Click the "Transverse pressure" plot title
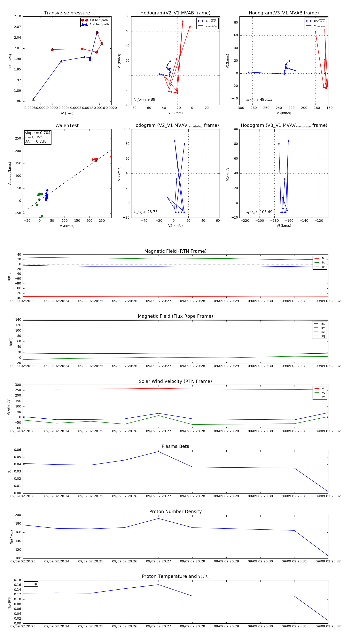351x644 pixels. tap(67, 13)
